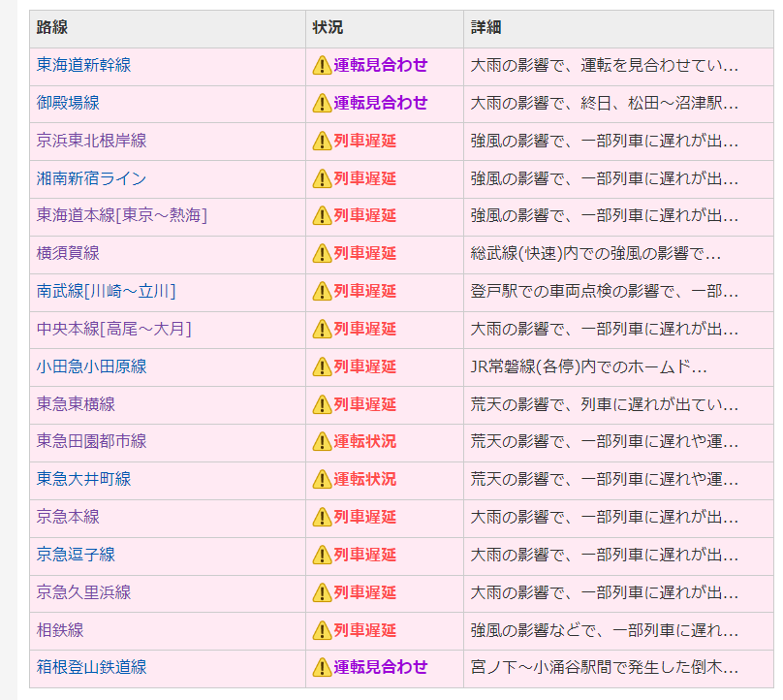This screenshot has width=783, height=700.
Task: Open the 京急逗子線 link
Action: coord(76,555)
